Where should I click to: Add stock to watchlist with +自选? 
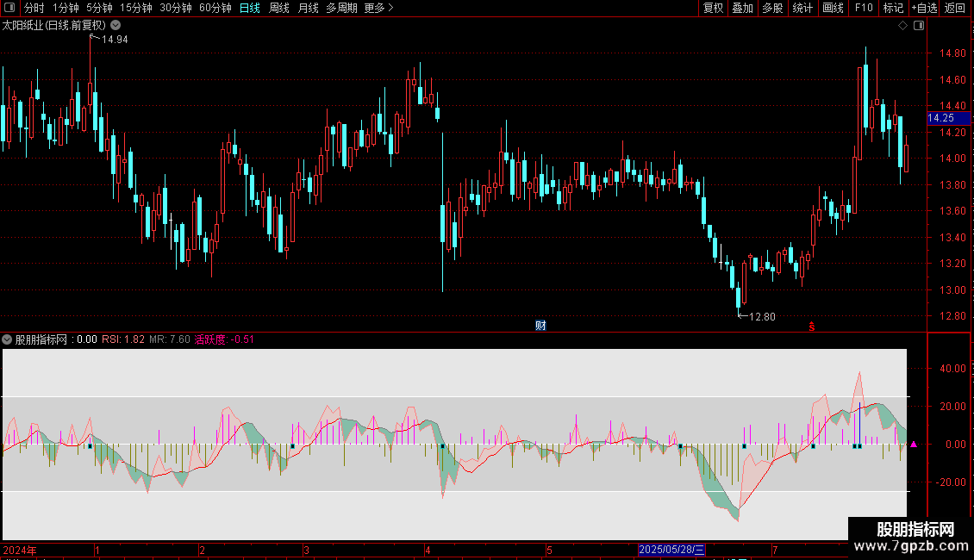(924, 8)
